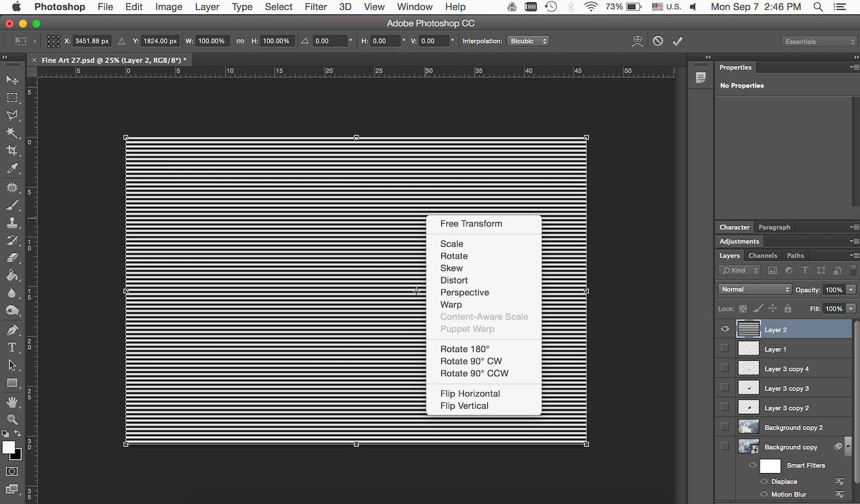Select the Eraser tool
860x504 pixels.
(x=12, y=258)
